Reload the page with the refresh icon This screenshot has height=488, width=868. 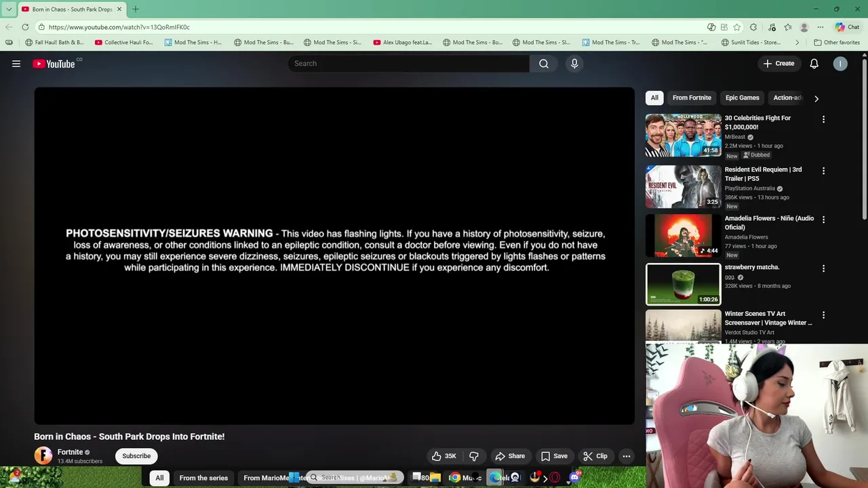(x=25, y=27)
